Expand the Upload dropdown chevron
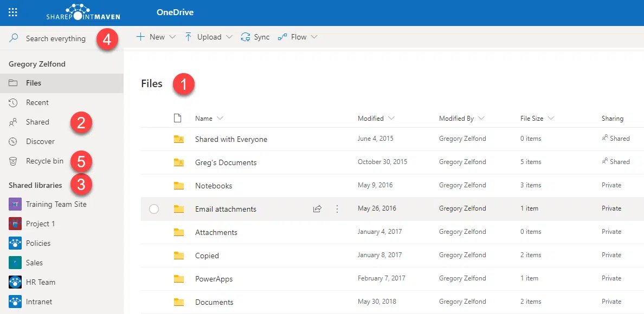 pos(229,37)
